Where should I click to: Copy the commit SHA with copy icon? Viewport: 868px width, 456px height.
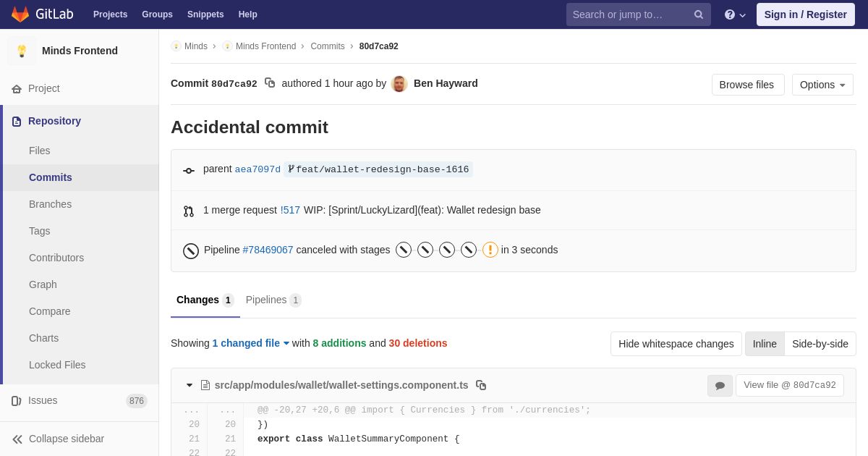coord(270,83)
